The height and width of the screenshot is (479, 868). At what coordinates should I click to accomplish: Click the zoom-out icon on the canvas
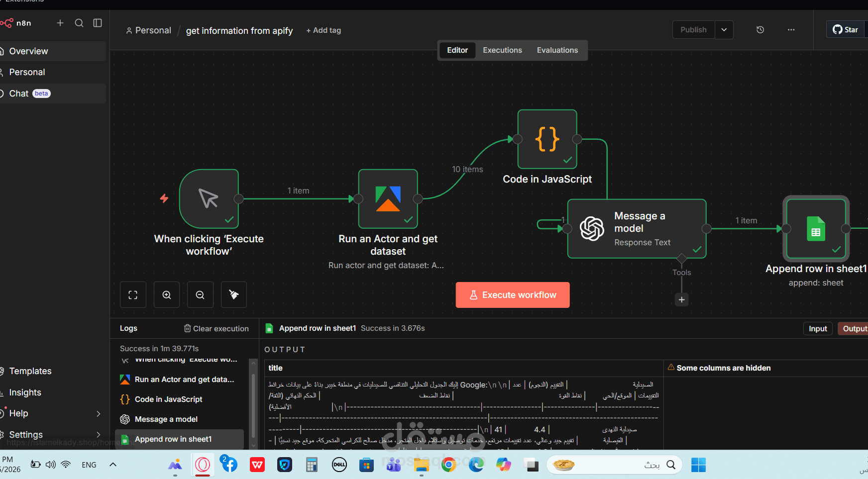point(200,294)
